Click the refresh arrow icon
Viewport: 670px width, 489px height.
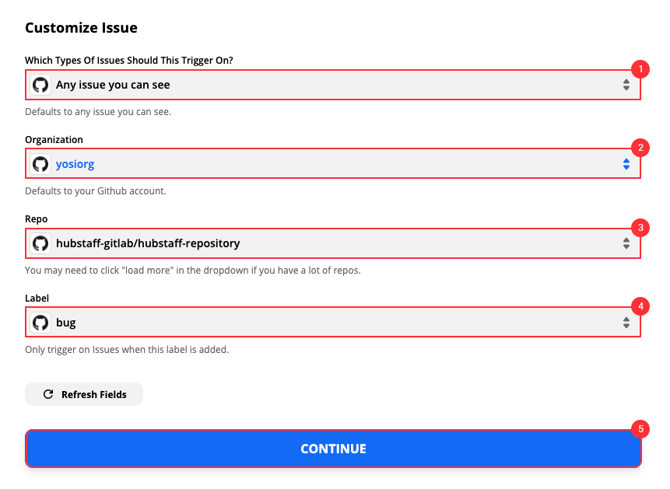click(x=48, y=395)
